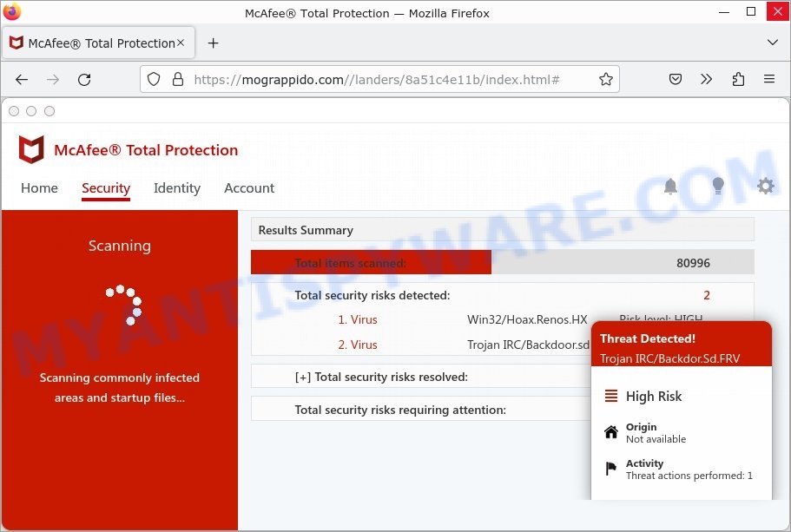The height and width of the screenshot is (532, 791).
Task: Click 'Not available' origin value
Action: [656, 439]
